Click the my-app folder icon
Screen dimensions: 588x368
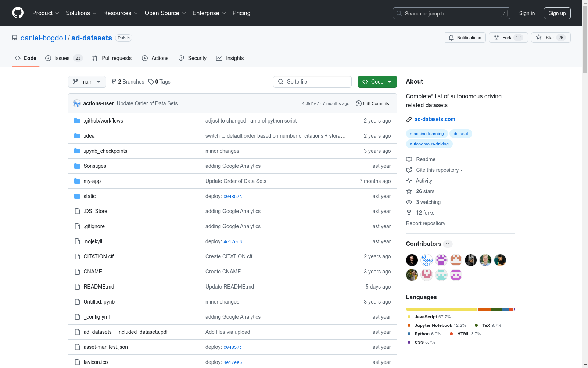[x=77, y=181]
